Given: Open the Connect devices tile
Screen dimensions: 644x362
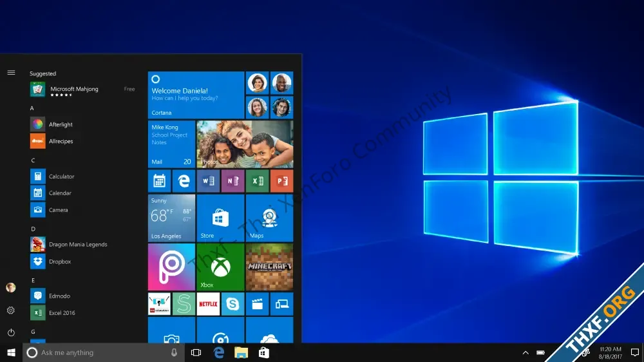Looking at the screenshot, I should click(282, 304).
